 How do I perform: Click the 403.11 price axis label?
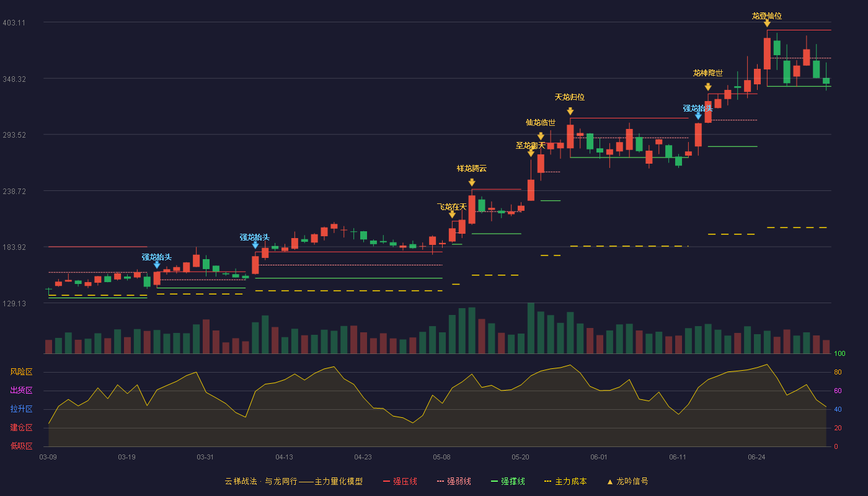(14, 23)
